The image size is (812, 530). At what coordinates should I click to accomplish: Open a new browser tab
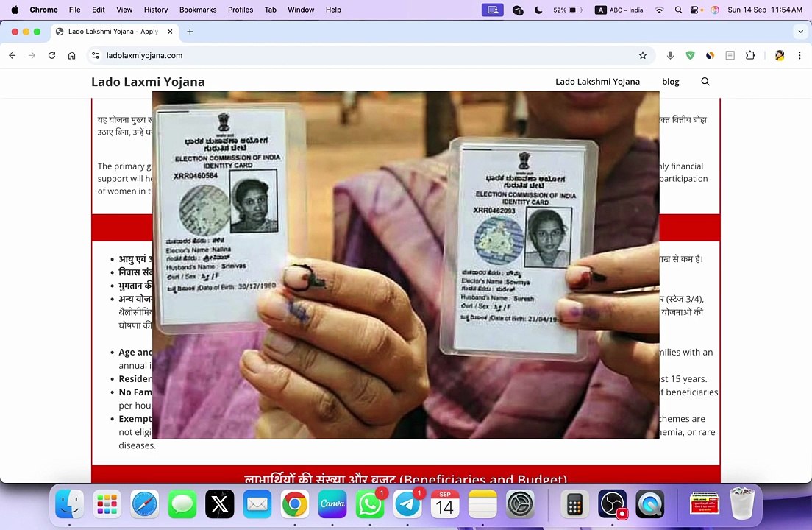coord(190,32)
